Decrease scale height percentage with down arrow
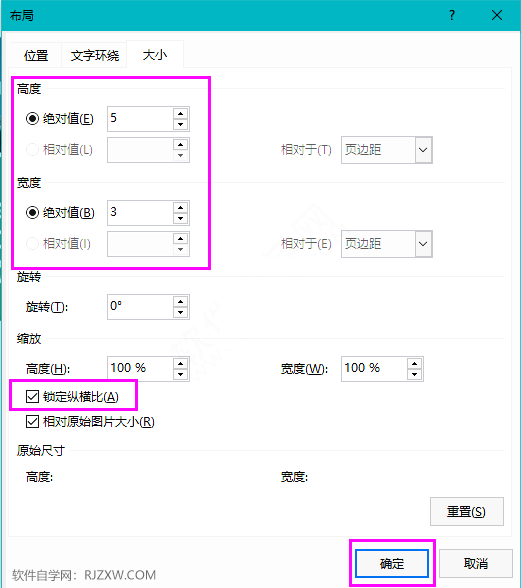521x588 pixels. coord(180,374)
